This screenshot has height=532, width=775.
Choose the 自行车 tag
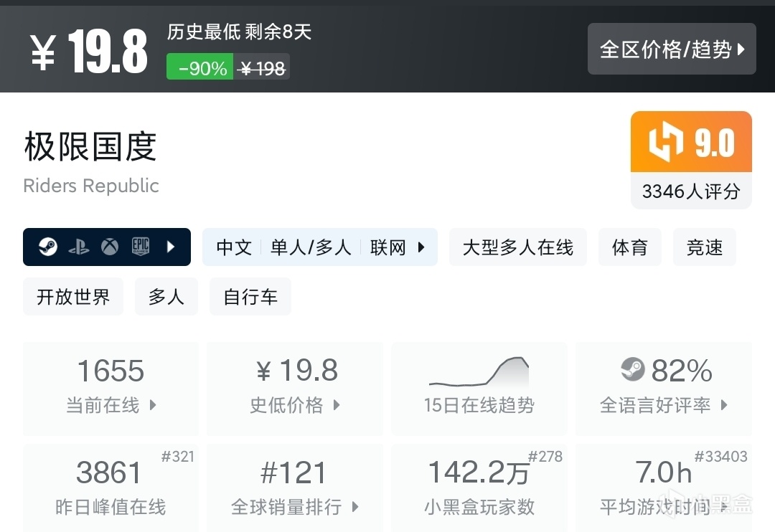point(250,297)
